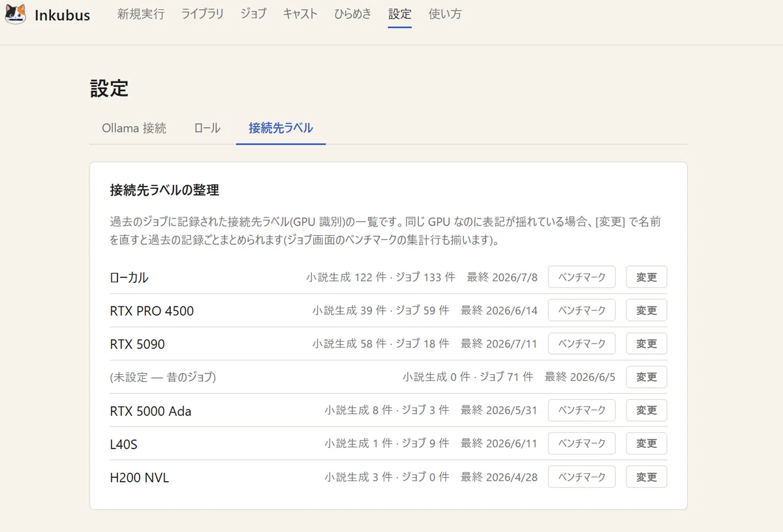Viewport: 783px width, 532px height.
Task: Click 小説生成 39 件 · ジョブ 59 件 stats
Action: (381, 310)
